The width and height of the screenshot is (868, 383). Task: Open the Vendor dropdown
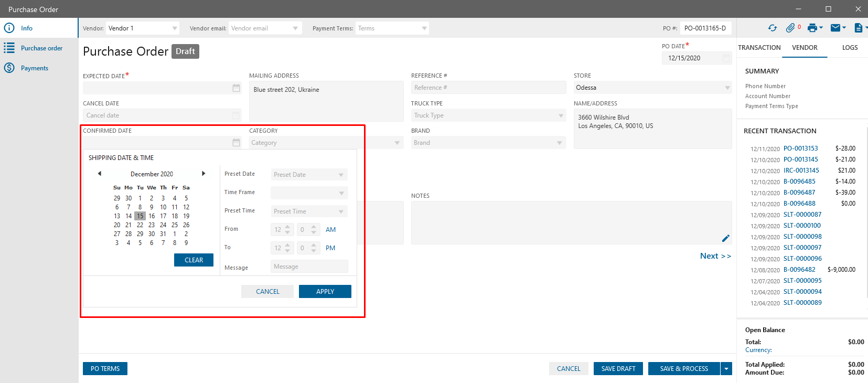pos(174,28)
